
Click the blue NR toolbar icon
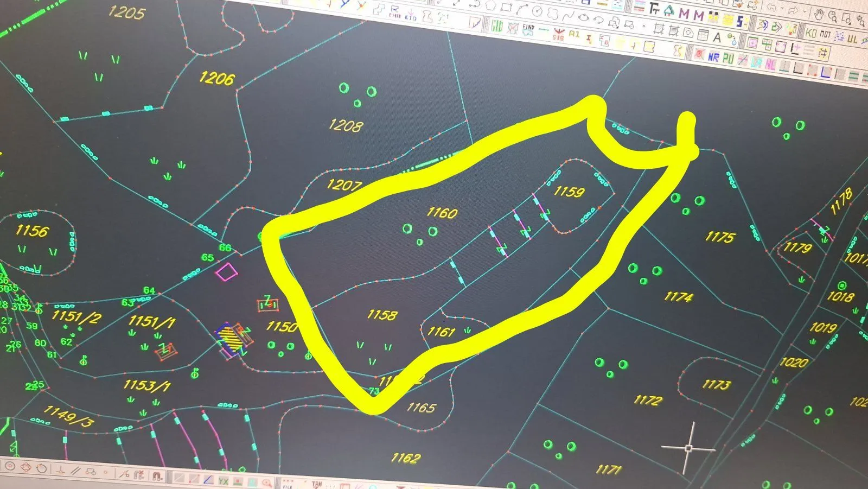[x=713, y=57]
